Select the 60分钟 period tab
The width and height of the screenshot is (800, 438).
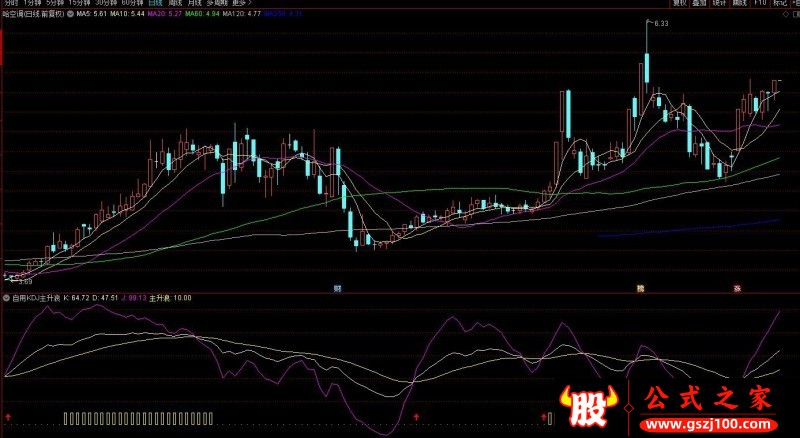click(x=133, y=3)
